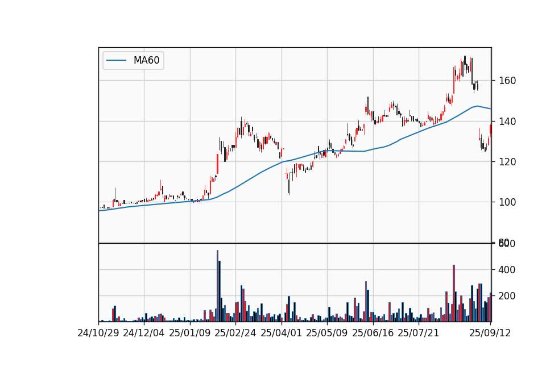Click date label 25/01/09
This screenshot has height=392, width=546.
tap(190, 333)
